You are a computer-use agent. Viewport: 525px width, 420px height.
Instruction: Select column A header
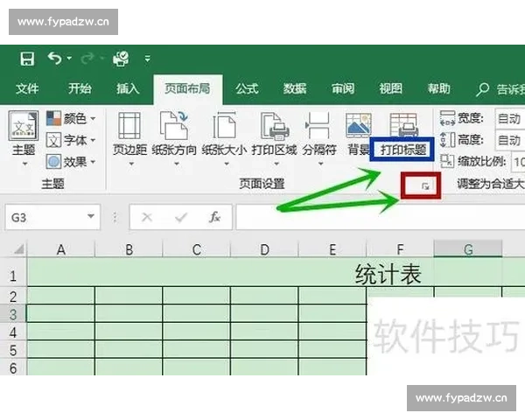pyautogui.click(x=61, y=249)
